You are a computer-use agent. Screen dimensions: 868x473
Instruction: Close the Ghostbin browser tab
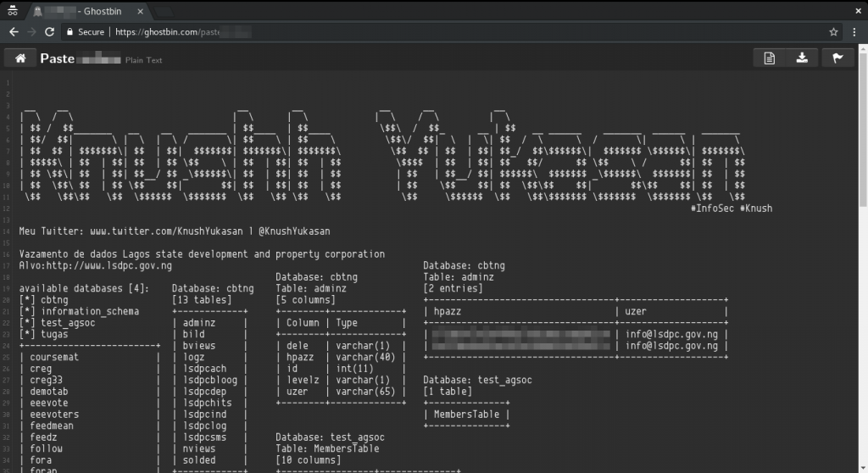[x=140, y=11]
